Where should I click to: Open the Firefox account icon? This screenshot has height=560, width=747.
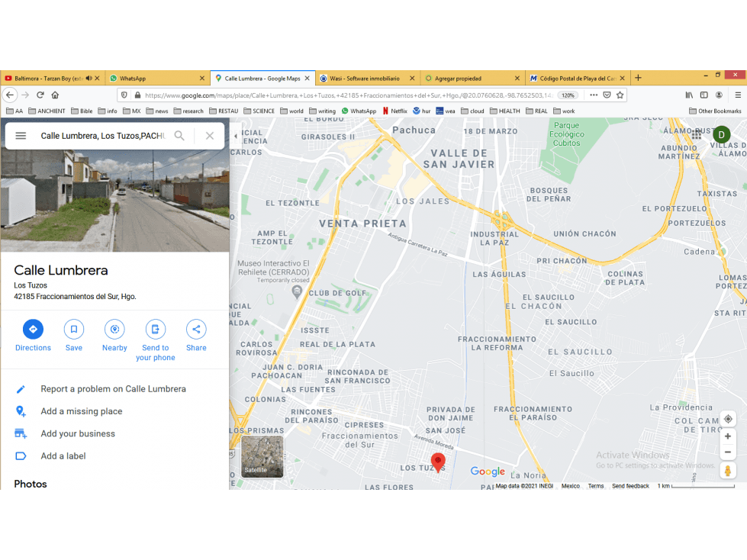[x=719, y=95]
